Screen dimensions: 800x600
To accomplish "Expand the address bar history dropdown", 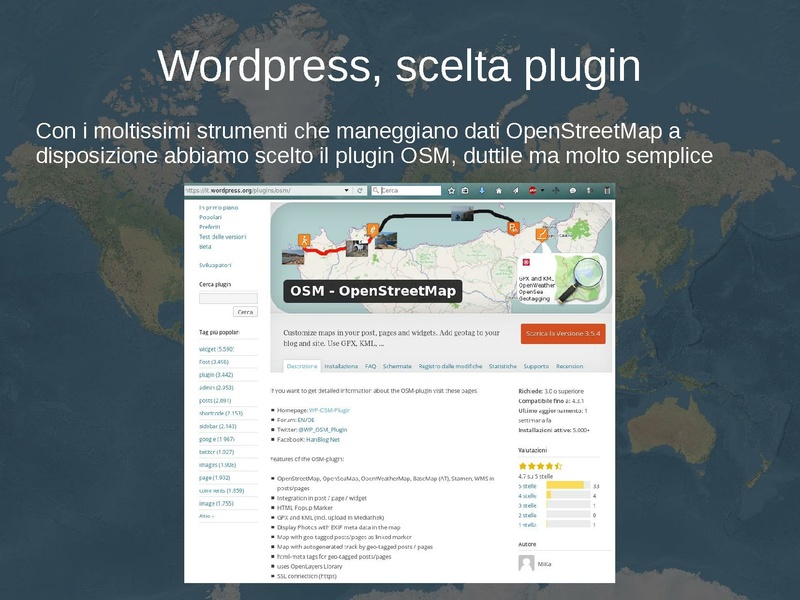I will click(x=347, y=190).
